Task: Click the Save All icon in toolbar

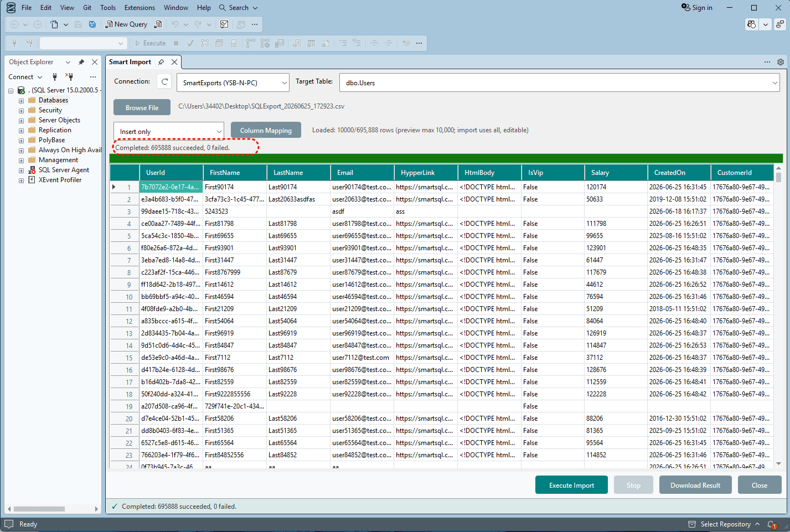Action: point(92,24)
